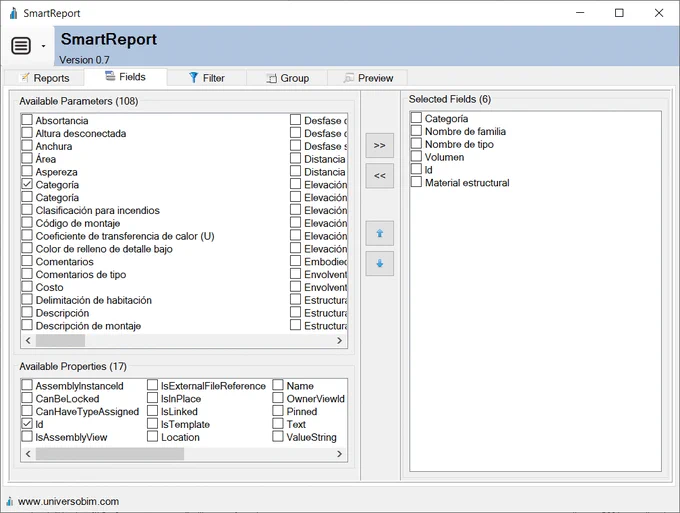Enable Coeficiente de transferencia de calor (U)
The height and width of the screenshot is (513, 680).
point(27,235)
